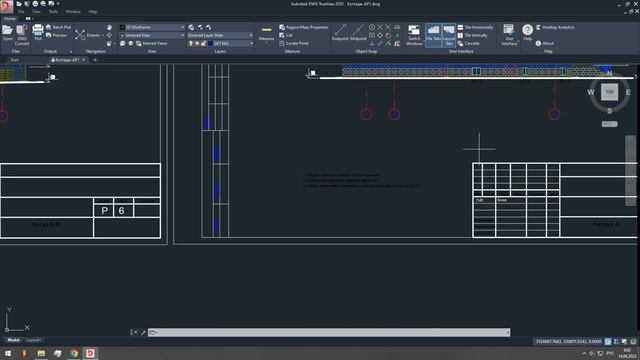Close the current drawing file tab
The height and width of the screenshot is (360, 640).
[x=84, y=60]
